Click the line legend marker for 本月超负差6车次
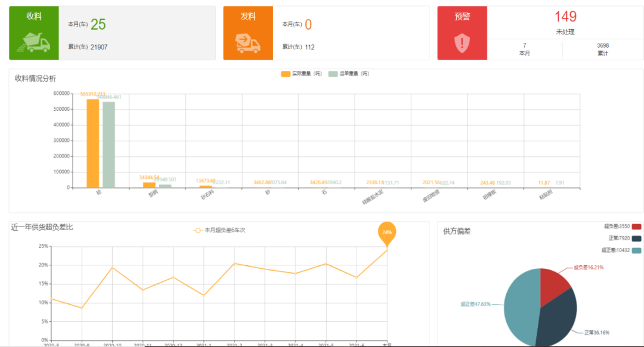 click(x=197, y=230)
